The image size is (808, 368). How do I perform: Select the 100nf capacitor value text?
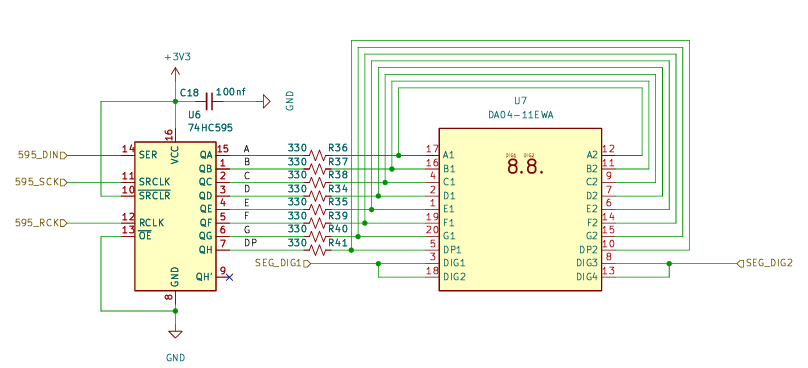tap(230, 92)
